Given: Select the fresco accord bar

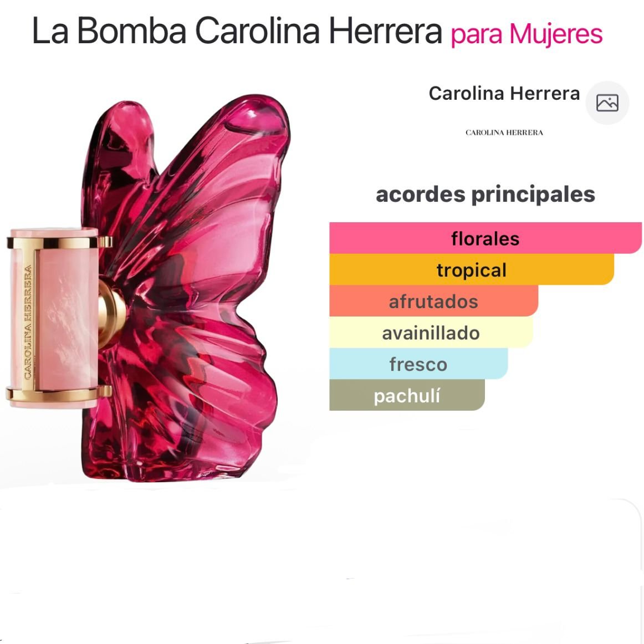Looking at the screenshot, I should coord(418,364).
